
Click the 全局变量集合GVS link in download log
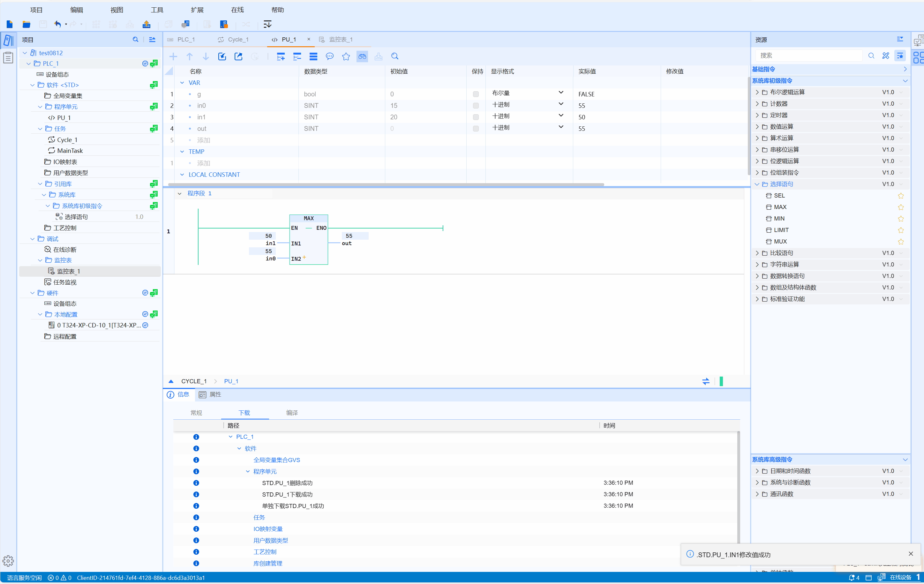276,460
